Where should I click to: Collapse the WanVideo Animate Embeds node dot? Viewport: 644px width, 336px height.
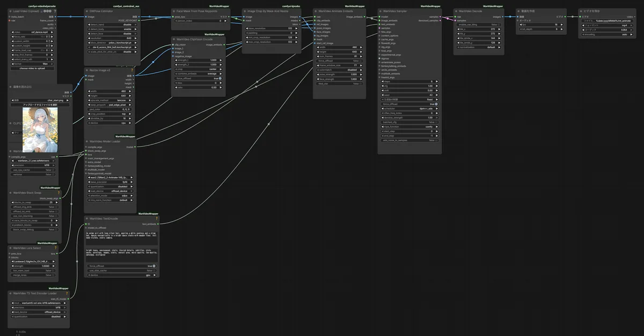tap(316, 11)
